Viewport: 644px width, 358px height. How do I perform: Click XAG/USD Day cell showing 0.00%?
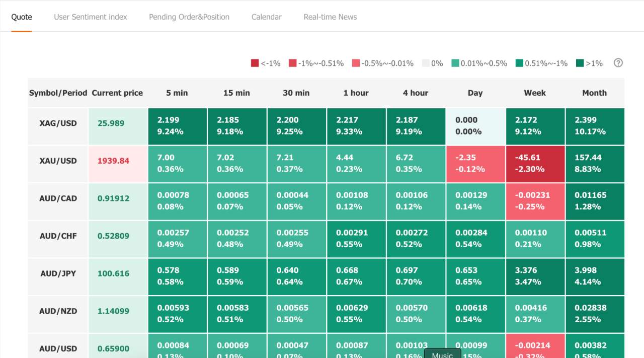(475, 126)
